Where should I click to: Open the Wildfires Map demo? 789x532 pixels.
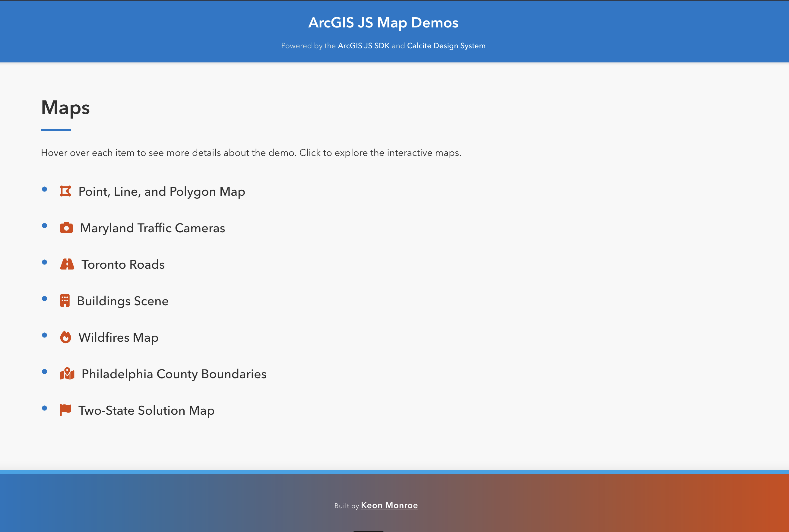tap(118, 337)
